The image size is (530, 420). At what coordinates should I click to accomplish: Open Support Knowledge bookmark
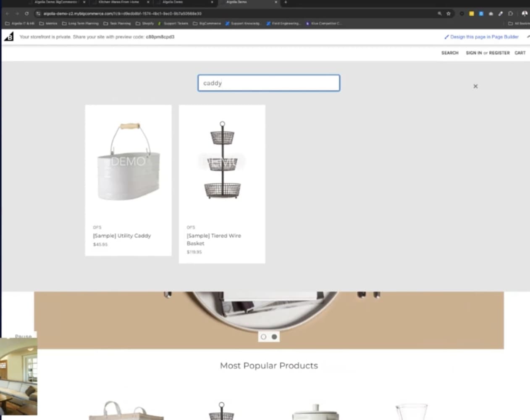click(x=243, y=24)
